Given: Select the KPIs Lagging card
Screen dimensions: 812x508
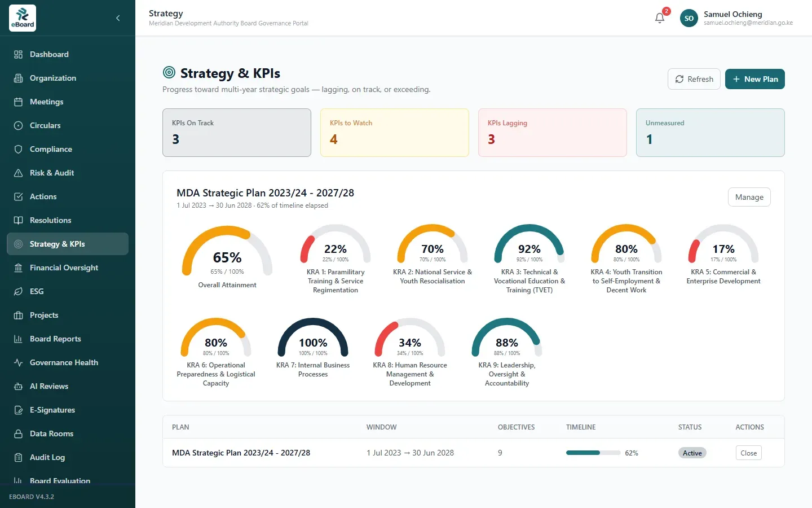Looking at the screenshot, I should coord(553,133).
